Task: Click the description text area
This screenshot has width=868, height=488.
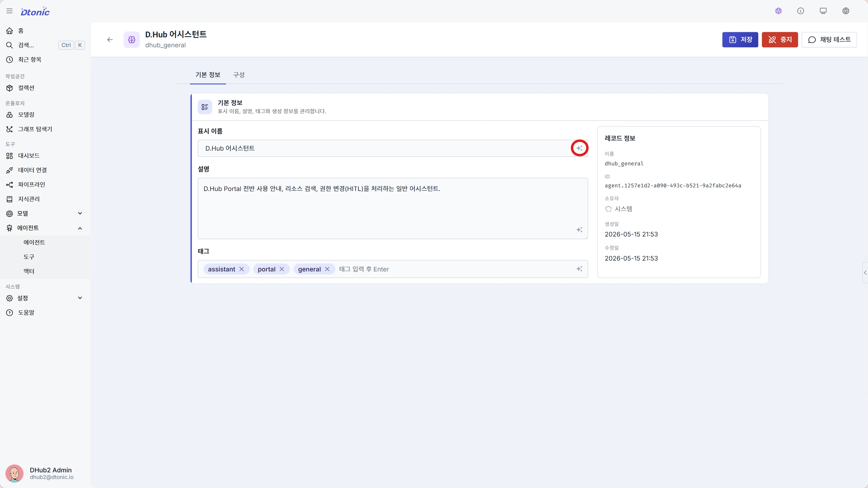Action: click(393, 208)
